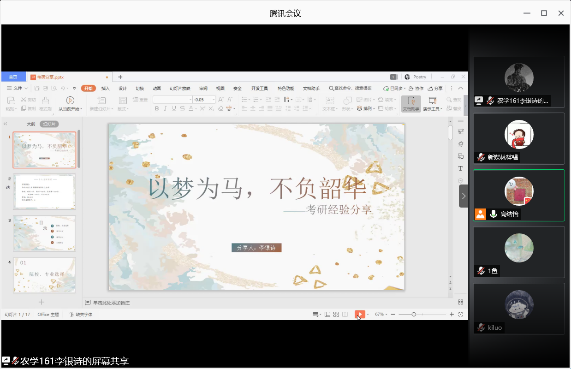Start slideshow from the orange play button
The image size is (571, 369).
(359, 314)
